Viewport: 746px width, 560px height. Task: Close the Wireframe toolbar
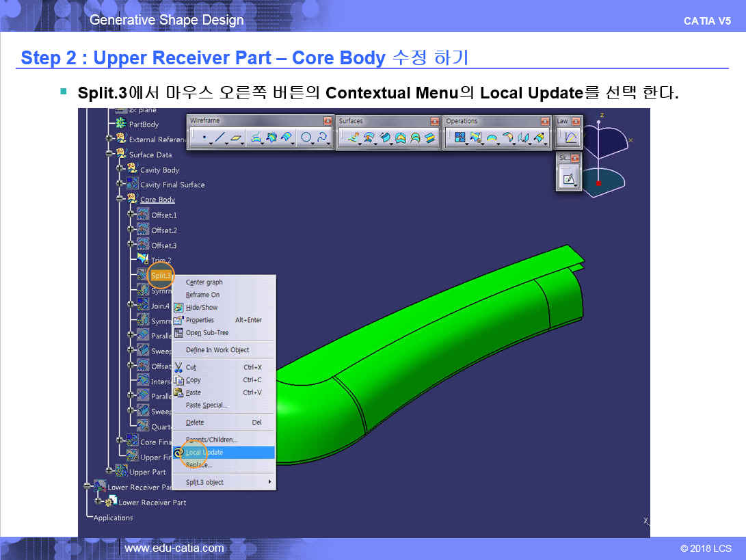point(327,121)
